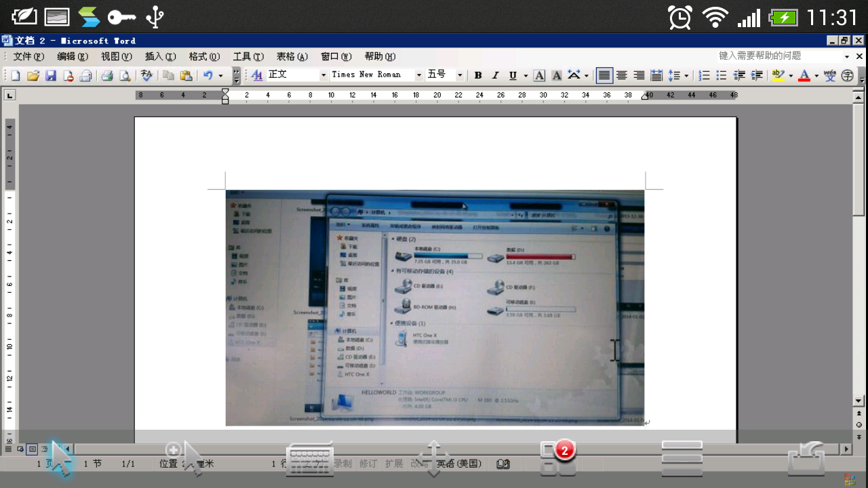Open the 窗口(W) menu
The width and height of the screenshot is (868, 488).
click(336, 57)
